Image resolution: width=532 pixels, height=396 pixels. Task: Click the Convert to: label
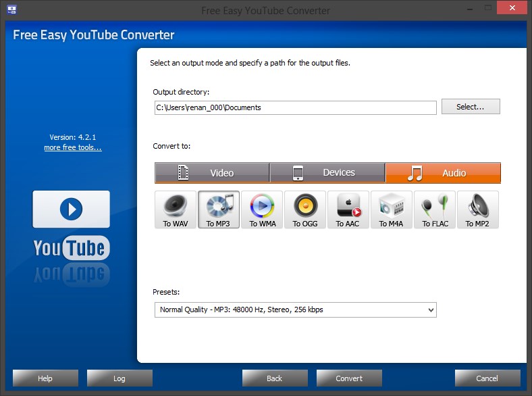pos(171,146)
